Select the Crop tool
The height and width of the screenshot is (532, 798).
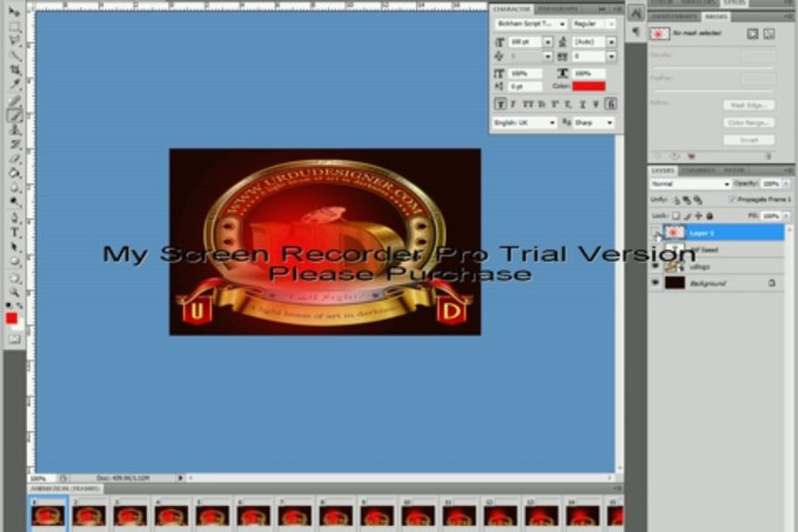coord(14,69)
